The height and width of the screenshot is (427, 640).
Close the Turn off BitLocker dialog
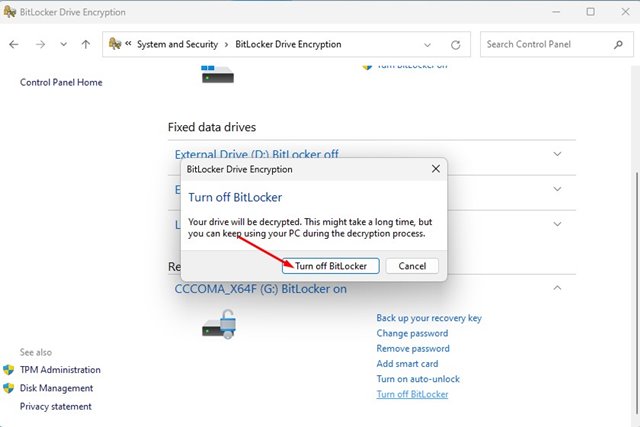pyautogui.click(x=435, y=169)
